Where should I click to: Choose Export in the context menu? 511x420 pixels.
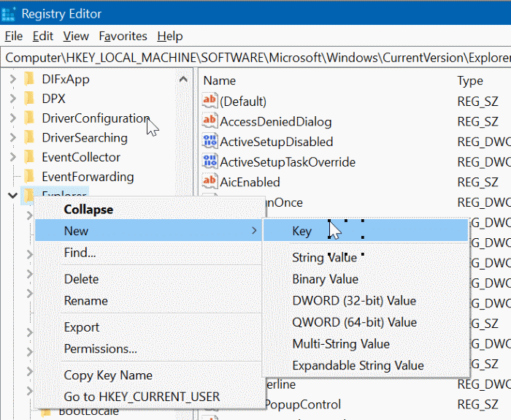click(x=148, y=327)
